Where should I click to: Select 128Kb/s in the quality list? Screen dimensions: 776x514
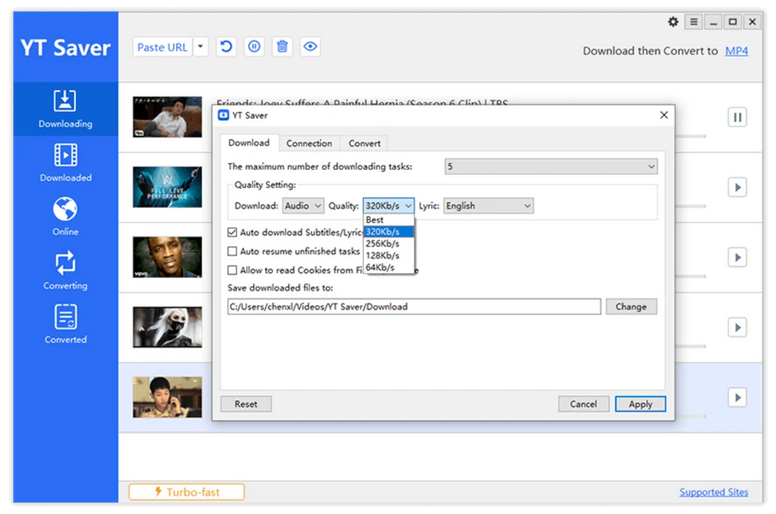tap(388, 255)
